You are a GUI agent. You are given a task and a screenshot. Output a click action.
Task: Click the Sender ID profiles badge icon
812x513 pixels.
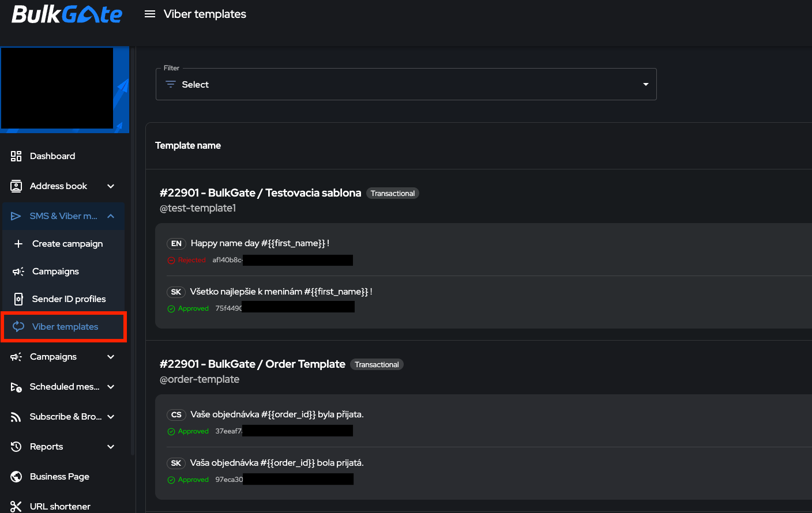pos(18,299)
